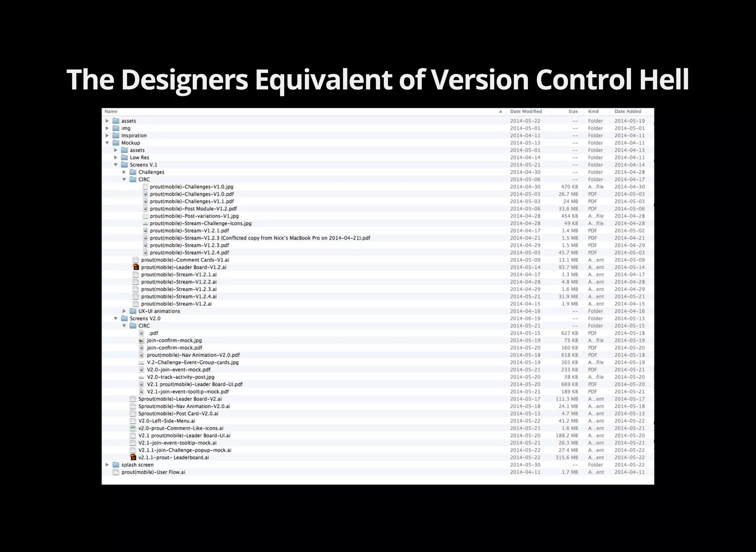
Task: Click the splash screen folder icon
Action: point(116,465)
